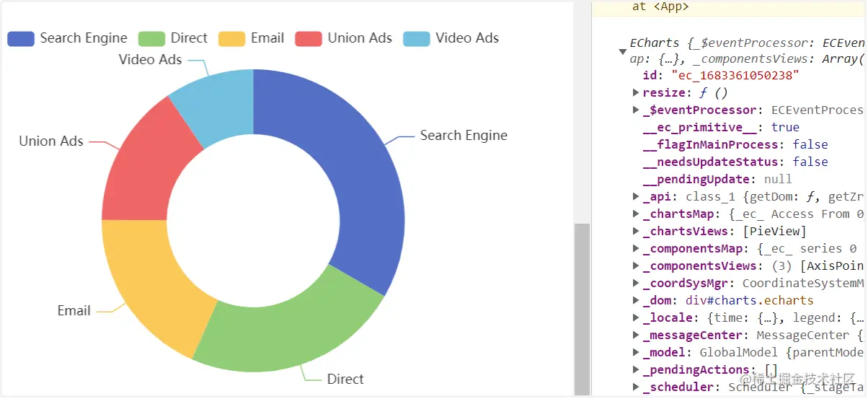Toggle the Search Engine legend swatch
This screenshot has width=868, height=399.
[21, 39]
